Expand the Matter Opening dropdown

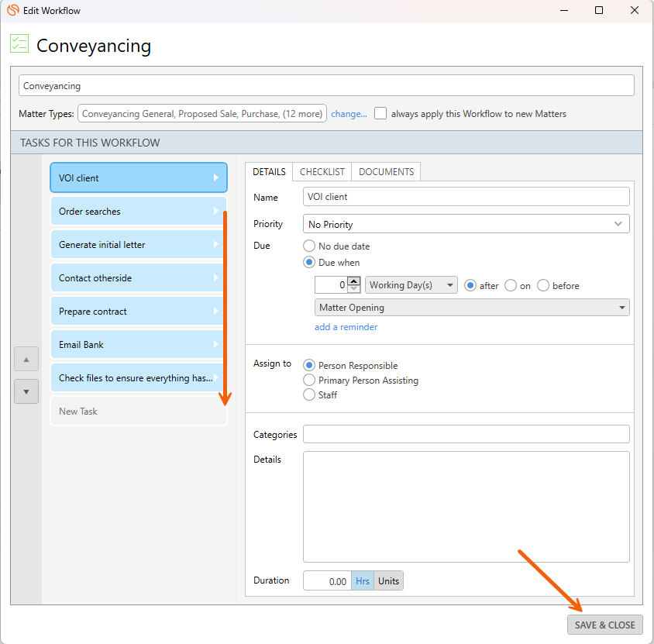[472, 308]
